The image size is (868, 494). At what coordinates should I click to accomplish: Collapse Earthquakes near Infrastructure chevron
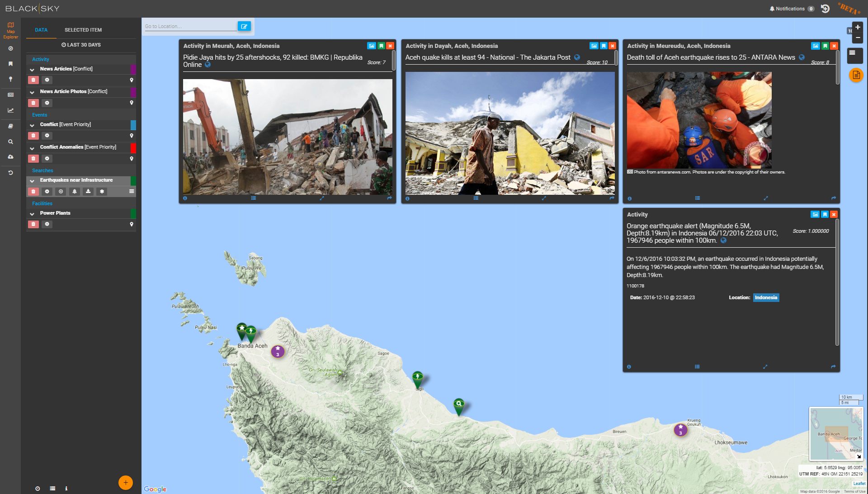pos(32,181)
